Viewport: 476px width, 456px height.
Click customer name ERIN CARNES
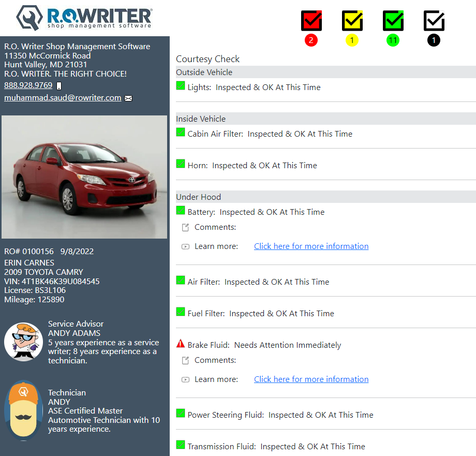point(29,262)
